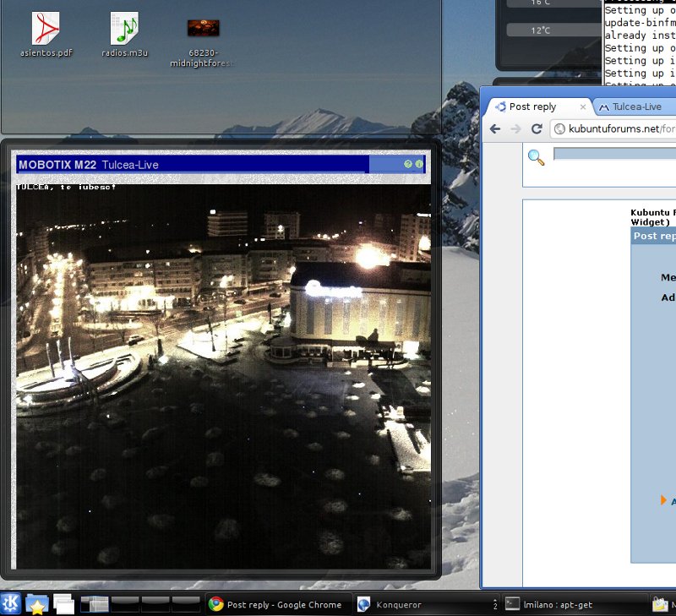This screenshot has width=676, height=616.
Task: Click the globe site info icon in address bar
Action: coord(559,129)
